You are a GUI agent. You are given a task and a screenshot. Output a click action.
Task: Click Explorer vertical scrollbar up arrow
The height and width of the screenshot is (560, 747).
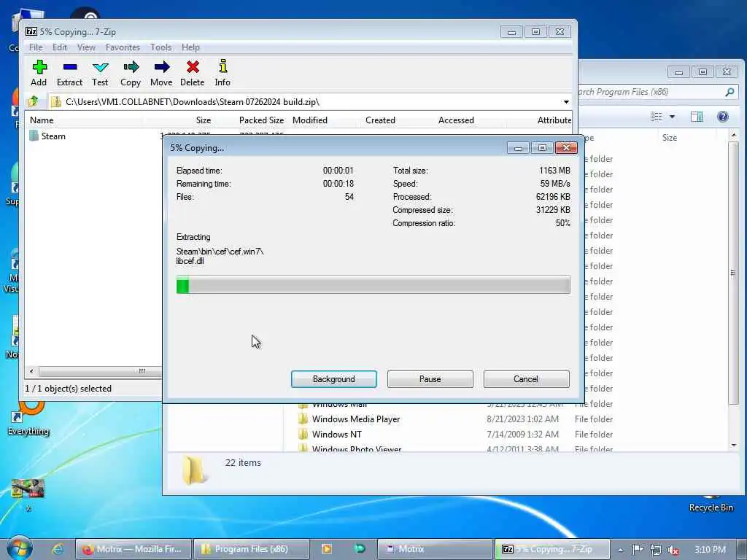tap(734, 136)
